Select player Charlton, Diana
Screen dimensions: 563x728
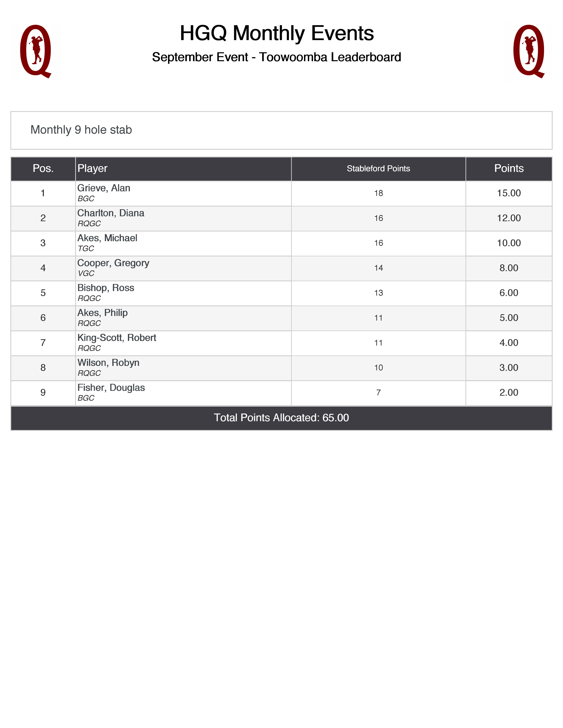111,213
